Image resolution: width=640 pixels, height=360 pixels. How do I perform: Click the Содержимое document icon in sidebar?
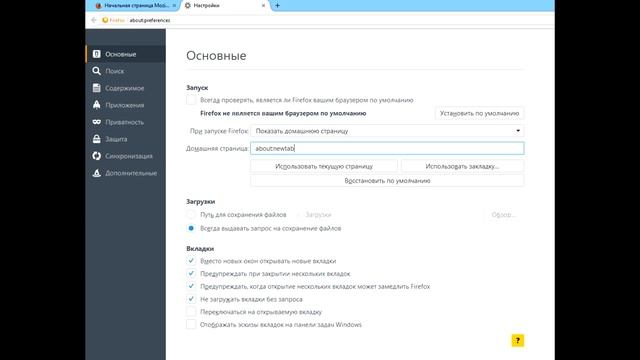point(96,88)
